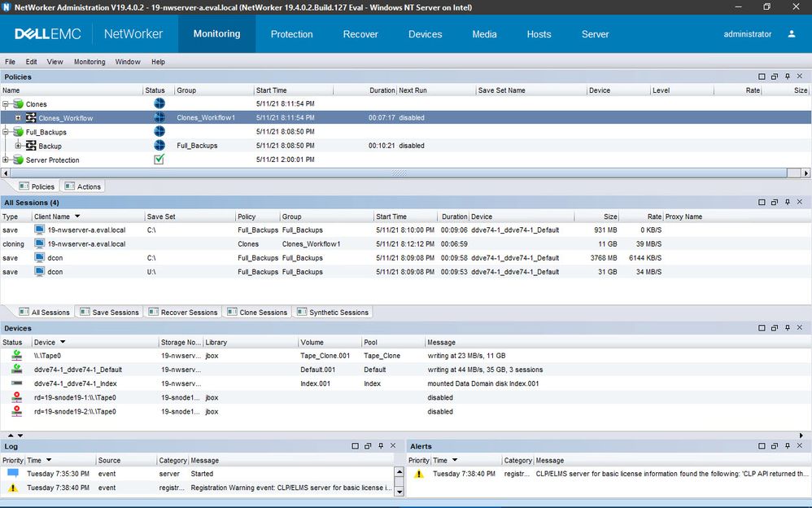
Task: Click the warning priority icon in Log panel
Action: [13, 488]
